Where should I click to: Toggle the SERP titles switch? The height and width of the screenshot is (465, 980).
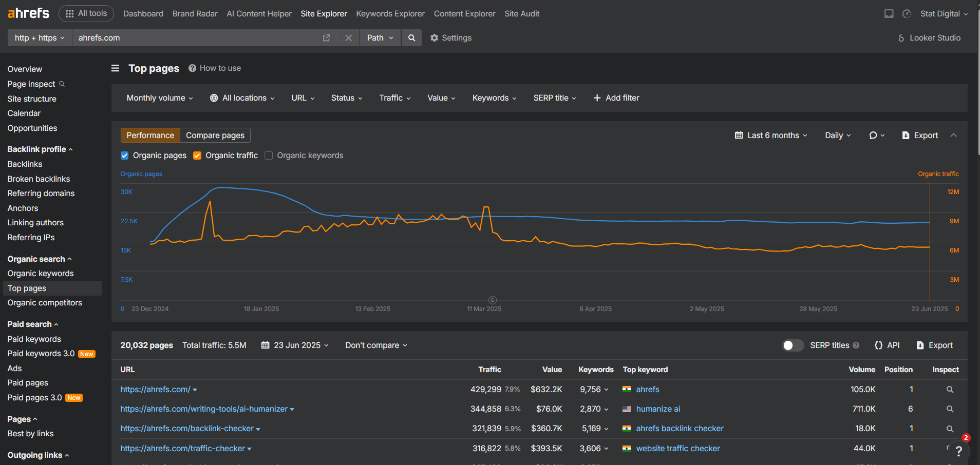coord(793,345)
